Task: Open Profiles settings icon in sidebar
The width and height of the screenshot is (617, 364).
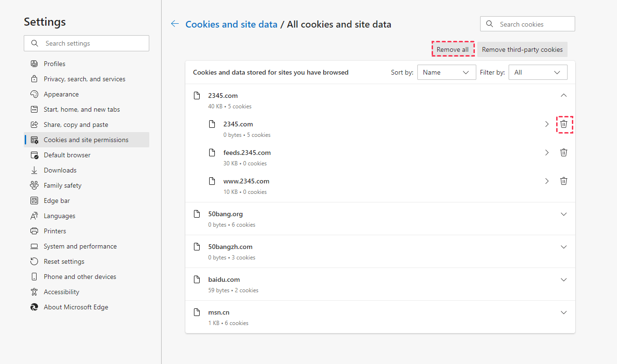Action: 34,64
